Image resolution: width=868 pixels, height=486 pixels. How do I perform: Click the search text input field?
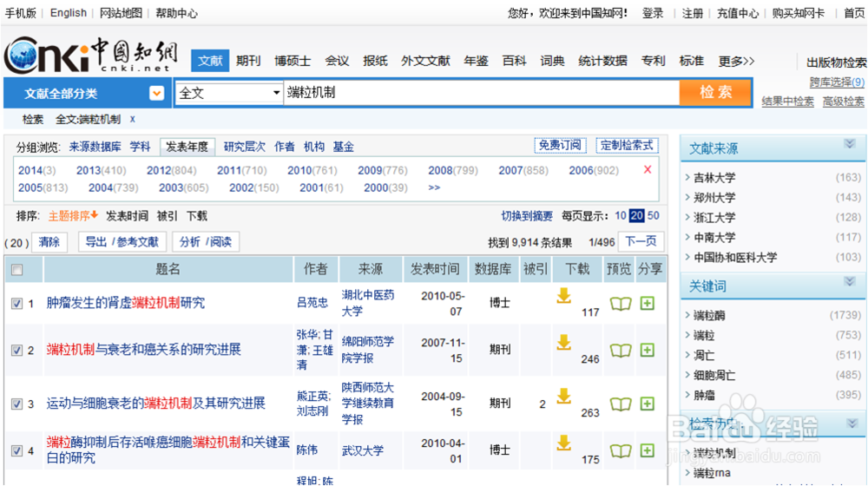482,93
